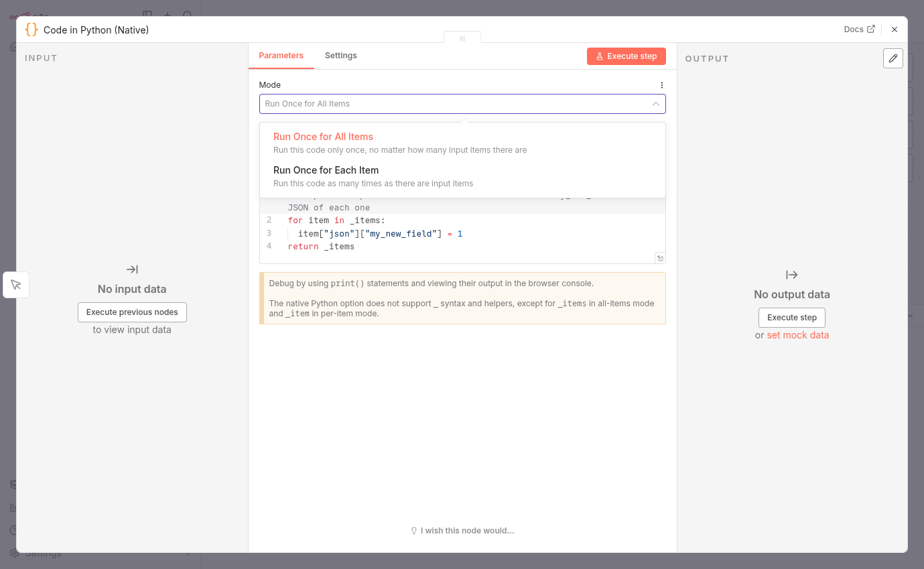Open the 'set mock data' link
Viewport: 924px width, 569px height.
pos(797,334)
